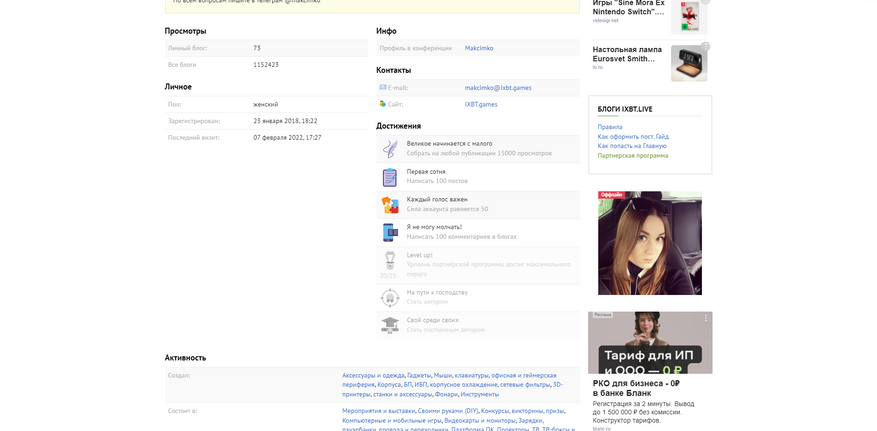Open the Гаджеты blog link
The width and height of the screenshot is (877, 431).
418,376
